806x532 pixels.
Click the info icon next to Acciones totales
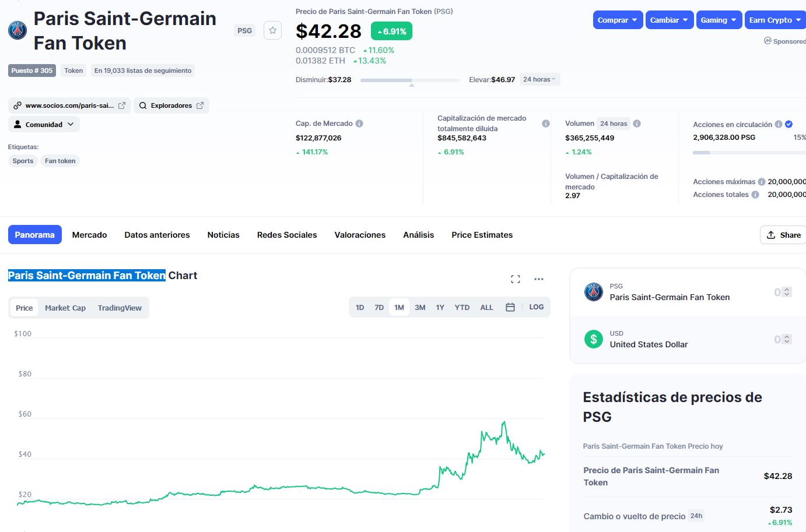[x=755, y=195]
